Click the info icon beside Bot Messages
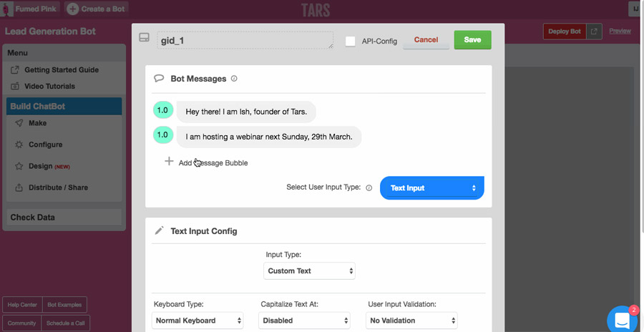This screenshot has width=644, height=332. pos(234,79)
